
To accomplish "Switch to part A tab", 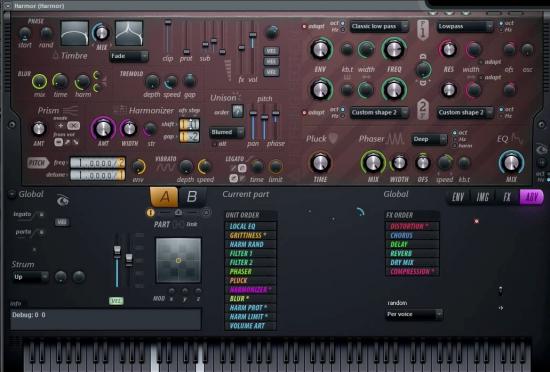I will [164, 197].
